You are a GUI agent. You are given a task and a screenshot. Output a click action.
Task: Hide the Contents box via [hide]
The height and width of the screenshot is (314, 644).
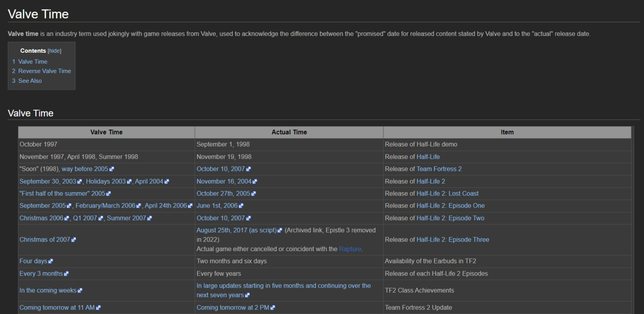55,51
